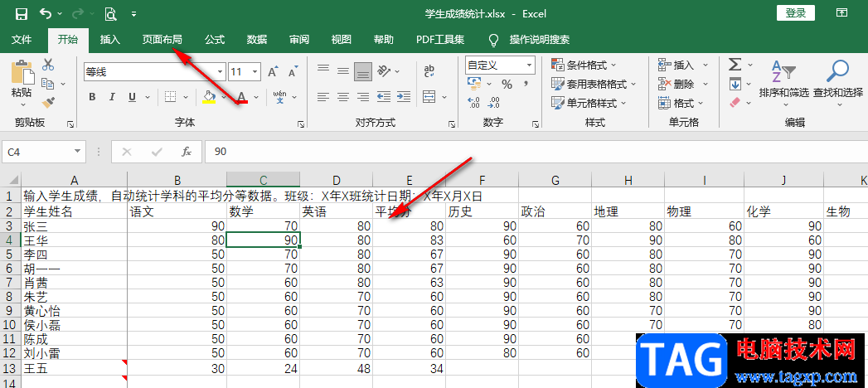Click the AutoSum sigma icon
868x388 pixels.
pyautogui.click(x=735, y=65)
